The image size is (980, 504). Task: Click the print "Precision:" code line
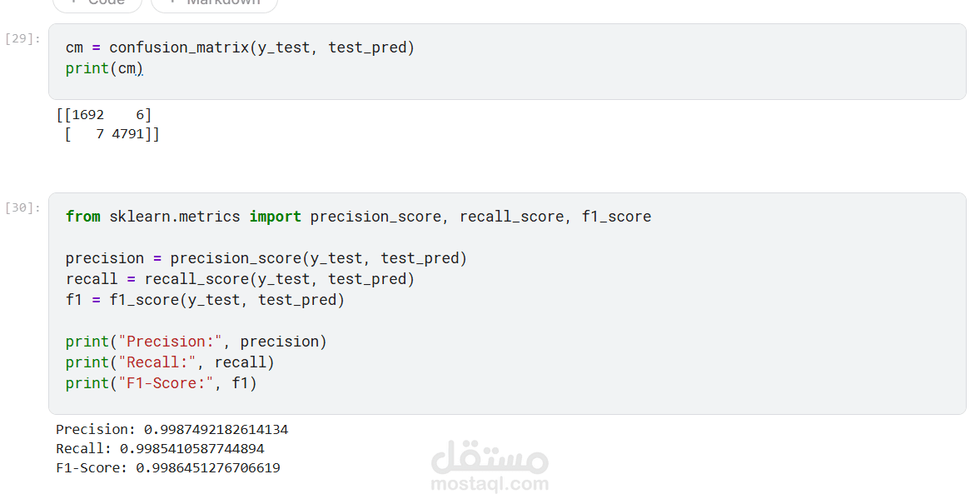click(196, 342)
